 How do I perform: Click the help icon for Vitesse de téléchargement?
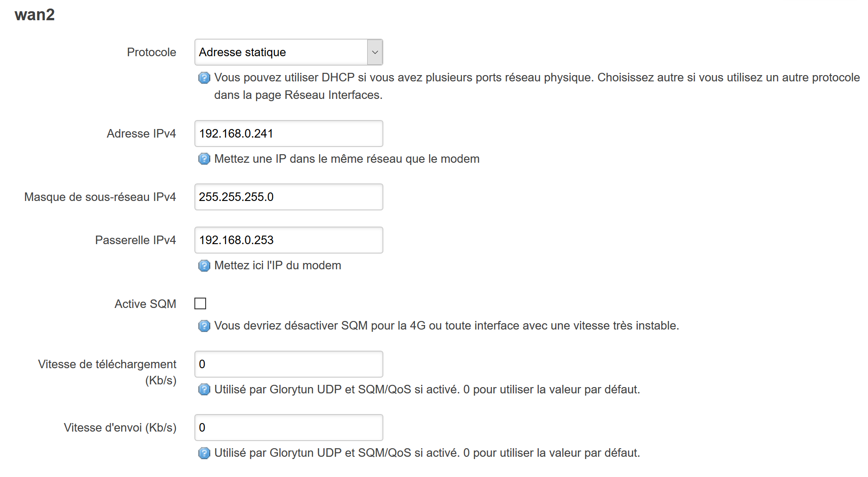(x=204, y=390)
